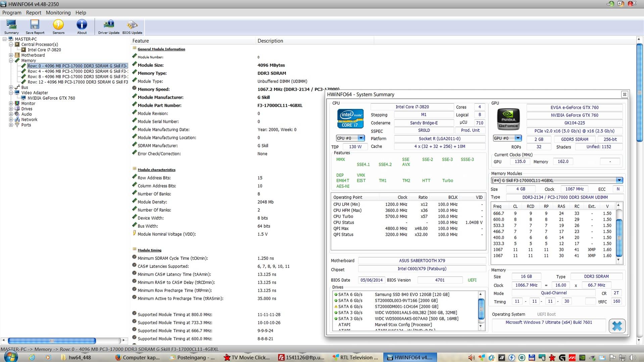This screenshot has width=644, height=362.
Task: Click the BIOS Update icon
Action: pyautogui.click(x=132, y=26)
